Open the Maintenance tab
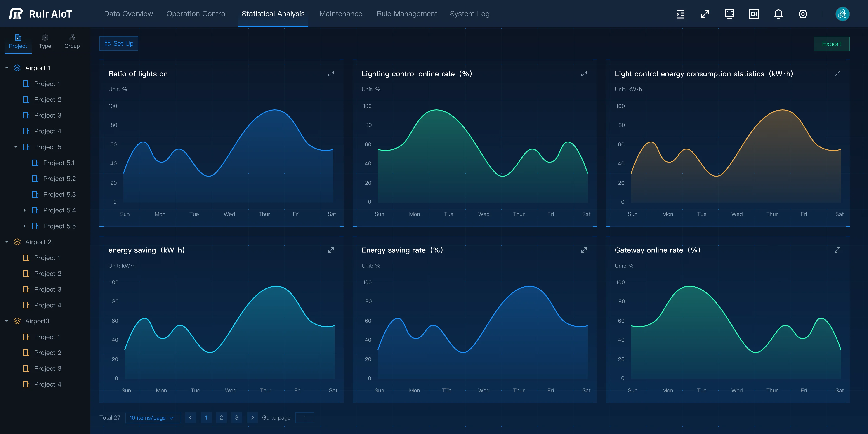The width and height of the screenshot is (868, 434). tap(341, 14)
